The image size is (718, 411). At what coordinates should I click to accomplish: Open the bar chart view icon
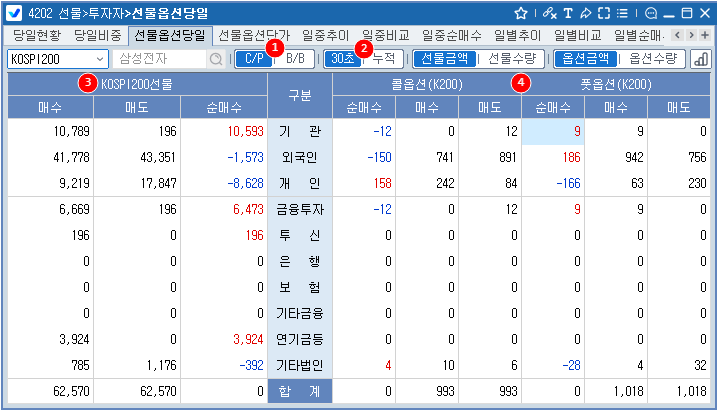point(701,59)
